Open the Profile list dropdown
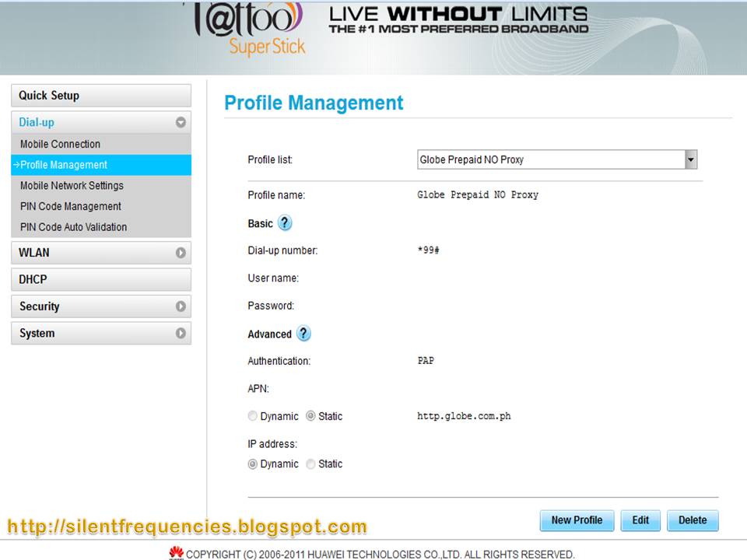 (557, 159)
